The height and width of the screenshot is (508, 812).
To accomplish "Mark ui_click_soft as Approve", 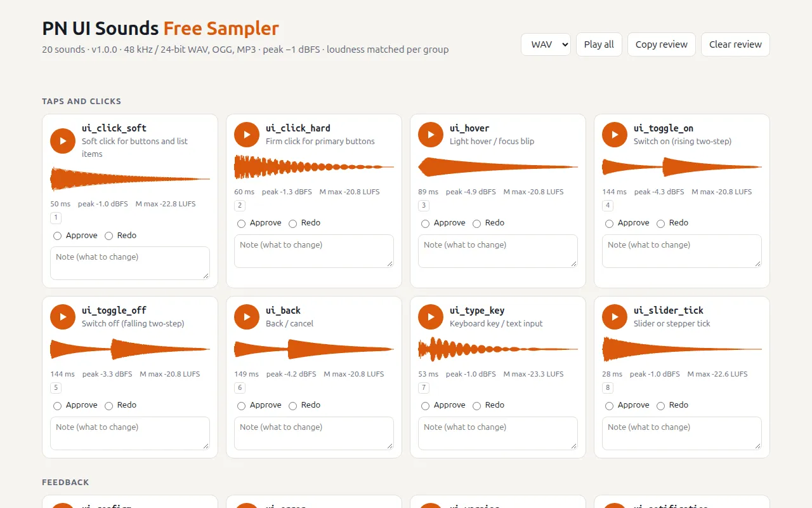I will click(x=58, y=236).
